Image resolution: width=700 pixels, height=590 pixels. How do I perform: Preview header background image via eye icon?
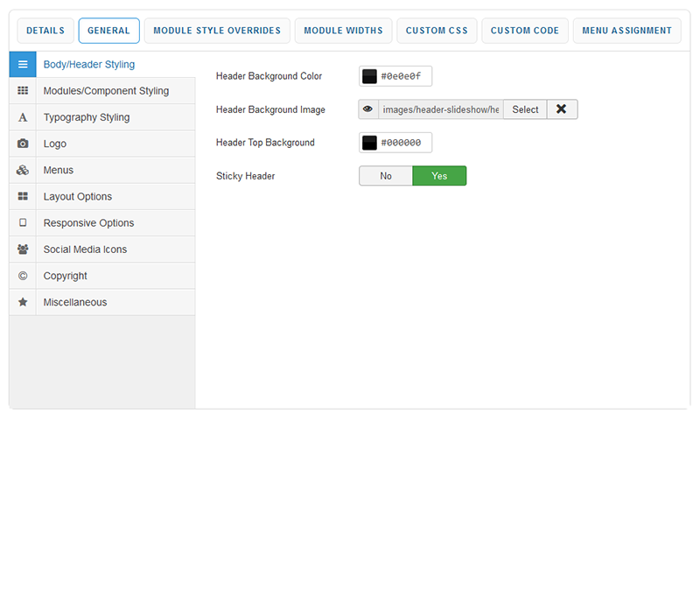(368, 109)
